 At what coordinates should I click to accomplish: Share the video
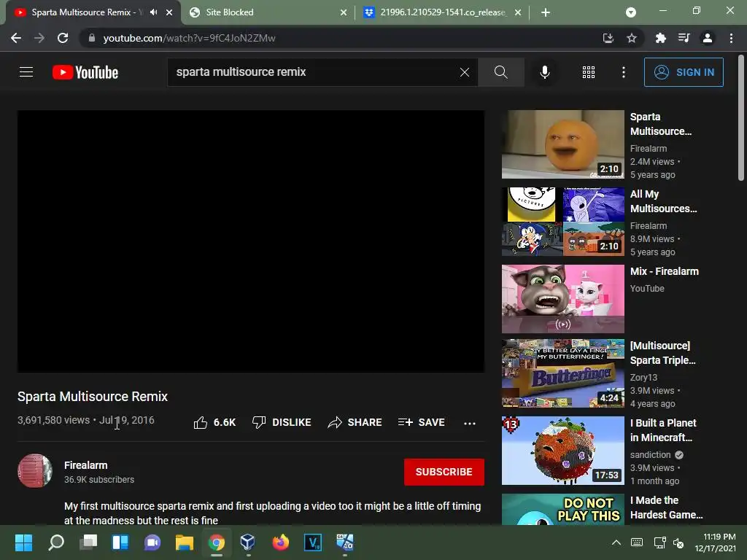[x=355, y=422]
